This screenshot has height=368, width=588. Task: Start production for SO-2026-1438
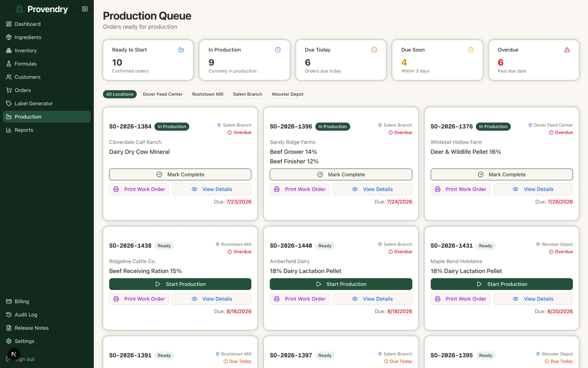coord(180,284)
